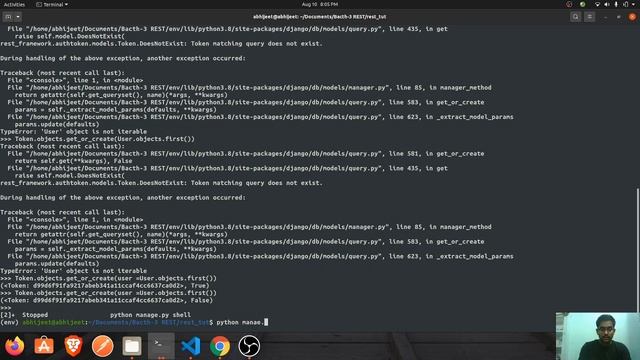Expand the system menu arrow in the top bar
The height and width of the screenshot is (360, 640).
tap(633, 4)
